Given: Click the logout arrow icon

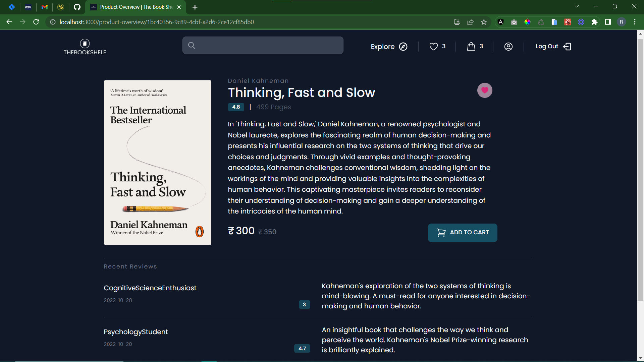Looking at the screenshot, I should point(567,47).
